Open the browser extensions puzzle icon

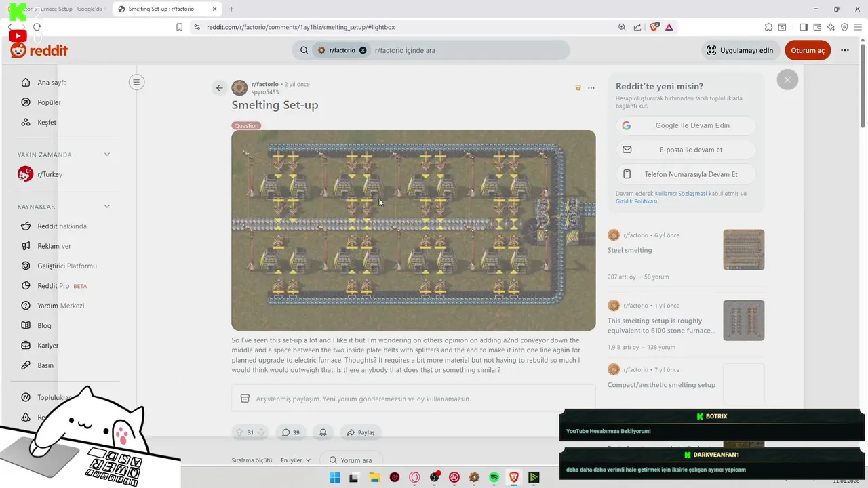[x=768, y=27]
